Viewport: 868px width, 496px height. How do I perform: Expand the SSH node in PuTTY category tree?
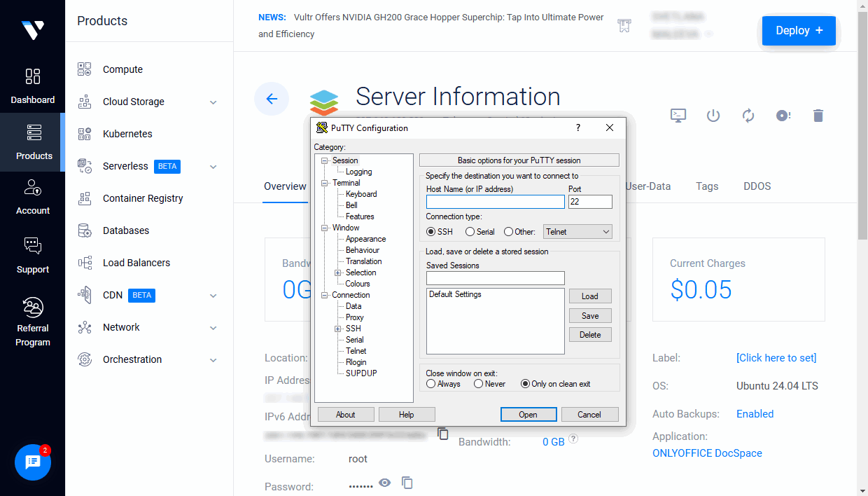coord(337,328)
